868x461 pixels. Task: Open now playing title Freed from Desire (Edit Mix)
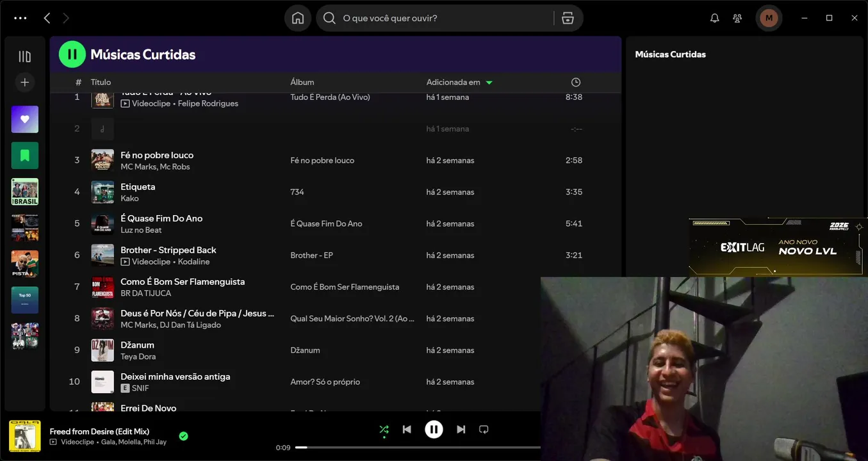(99, 432)
